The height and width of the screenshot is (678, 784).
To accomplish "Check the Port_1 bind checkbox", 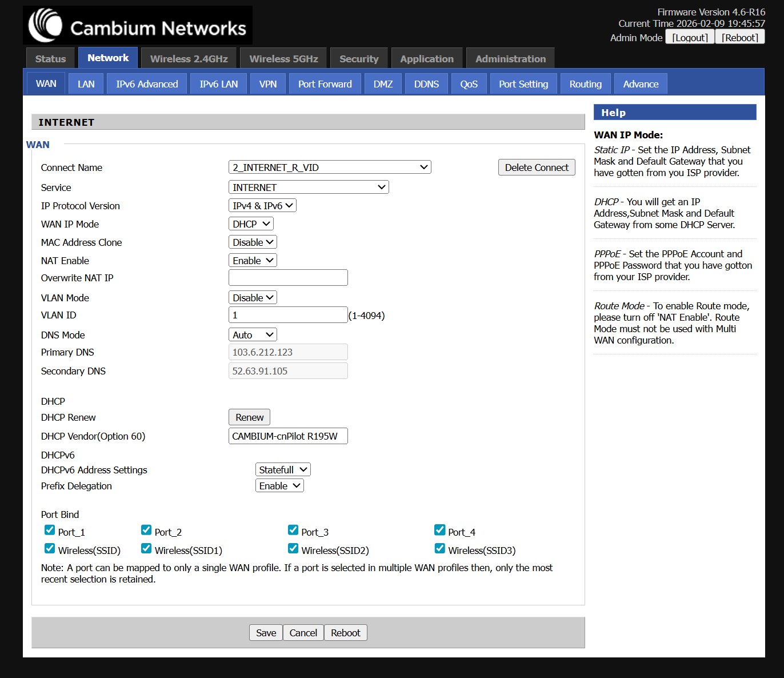I will (50, 530).
